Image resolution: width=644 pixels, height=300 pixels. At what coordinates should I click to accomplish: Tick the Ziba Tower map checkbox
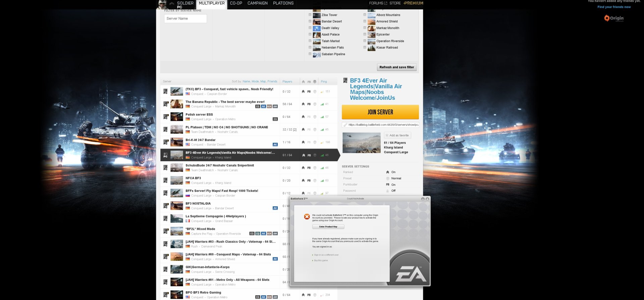pyautogui.click(x=310, y=15)
